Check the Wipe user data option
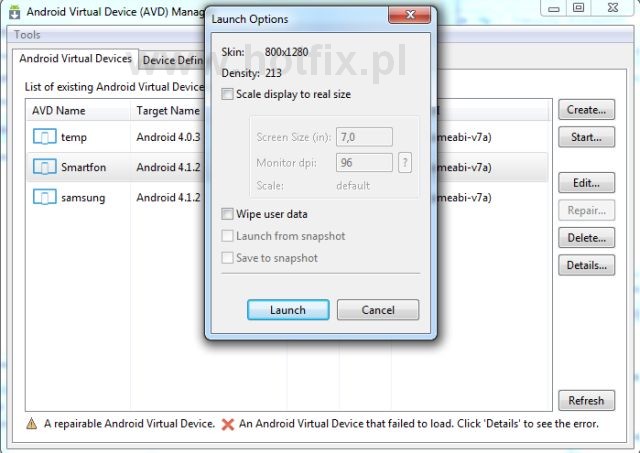The image size is (640, 453). pyautogui.click(x=228, y=214)
